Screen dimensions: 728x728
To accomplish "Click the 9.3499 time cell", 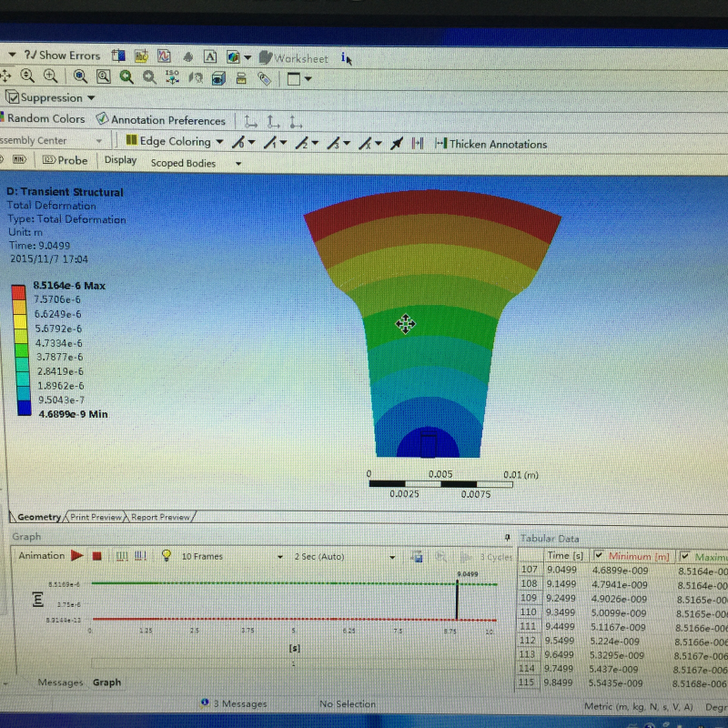I will [561, 612].
